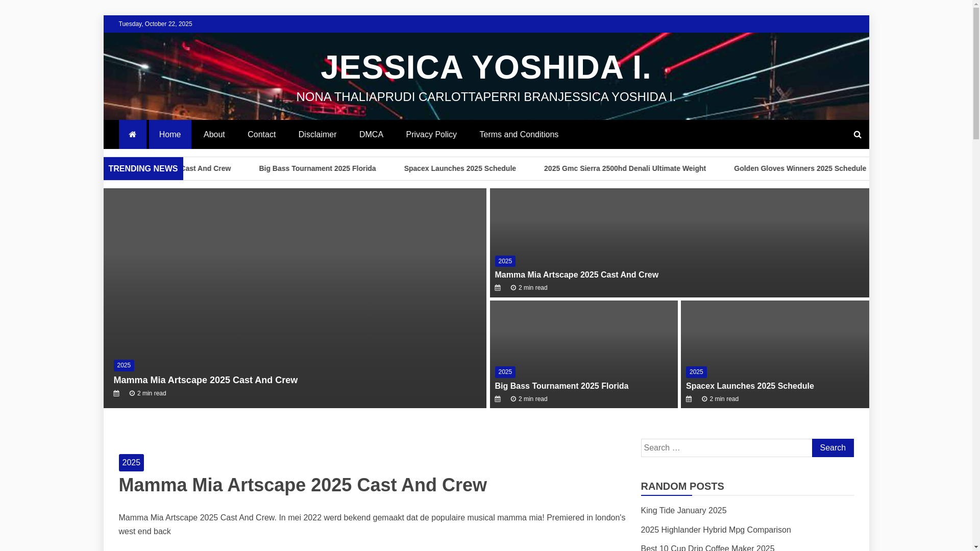
Task: Open the search icon in navigation bar
Action: pos(857,135)
